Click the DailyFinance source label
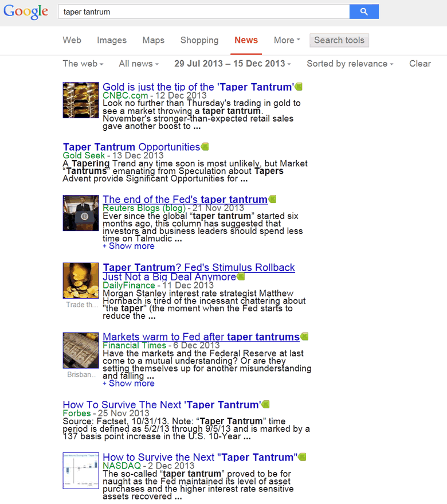The width and height of the screenshot is (447, 504). click(129, 286)
